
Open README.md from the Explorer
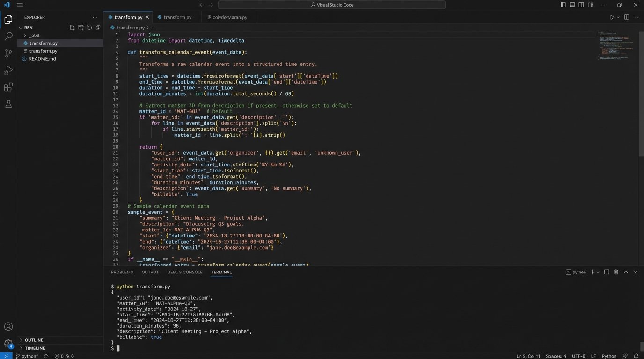(x=42, y=59)
